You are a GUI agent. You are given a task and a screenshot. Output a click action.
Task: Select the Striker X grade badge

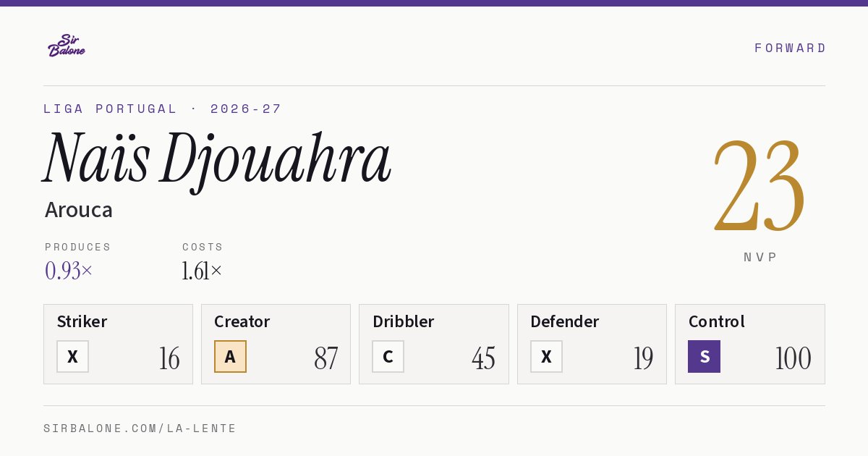click(72, 356)
